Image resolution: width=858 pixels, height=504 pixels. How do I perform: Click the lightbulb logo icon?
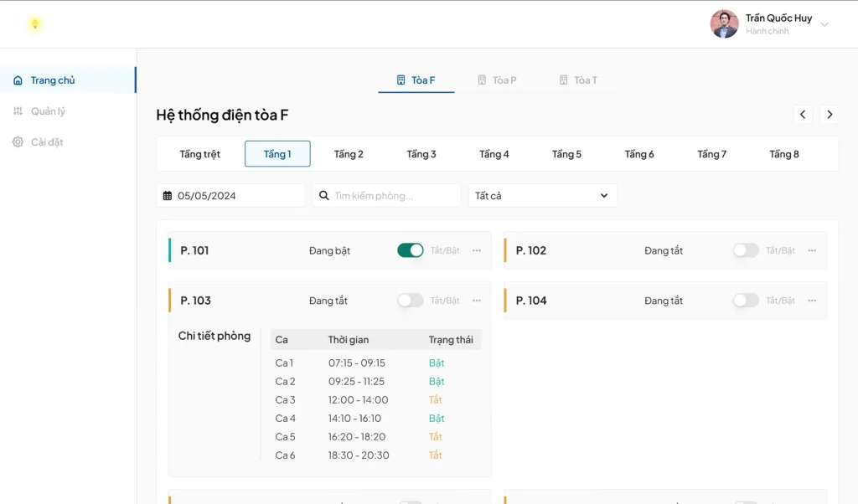click(x=34, y=24)
